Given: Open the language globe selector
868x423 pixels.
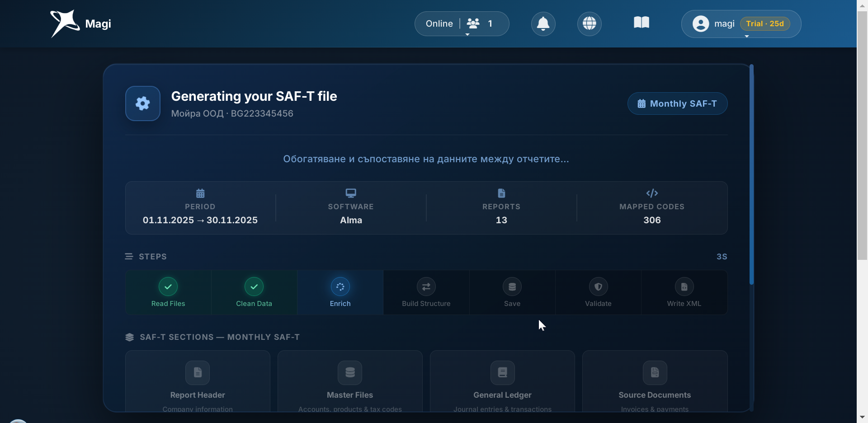Looking at the screenshot, I should click(x=590, y=23).
